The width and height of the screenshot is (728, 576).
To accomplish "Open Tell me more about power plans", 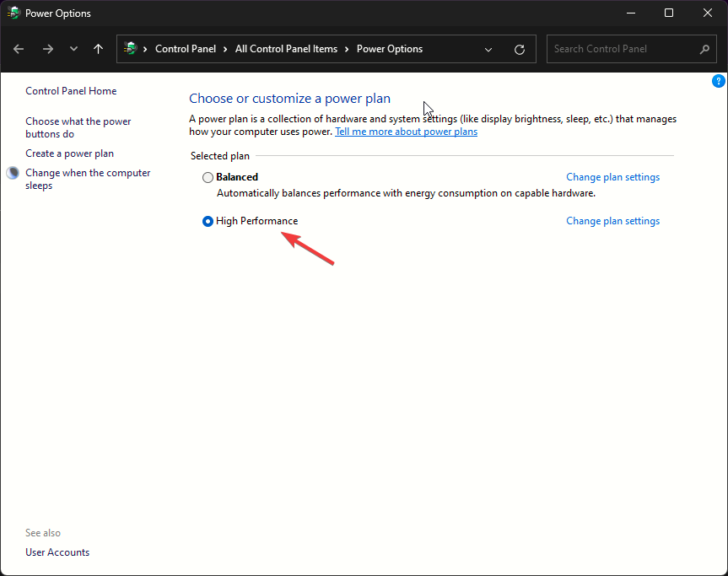I will 406,132.
